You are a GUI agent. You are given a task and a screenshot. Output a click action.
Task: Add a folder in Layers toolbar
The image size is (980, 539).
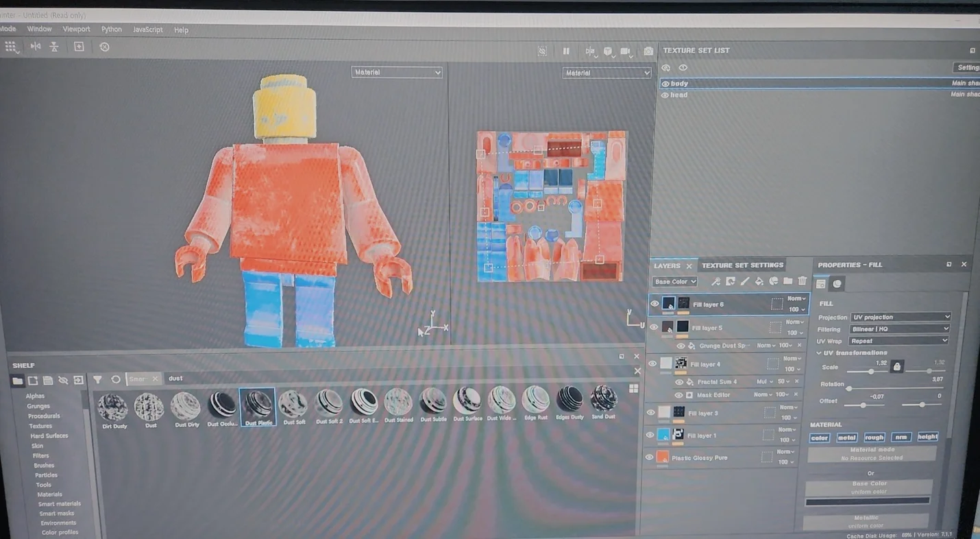788,281
